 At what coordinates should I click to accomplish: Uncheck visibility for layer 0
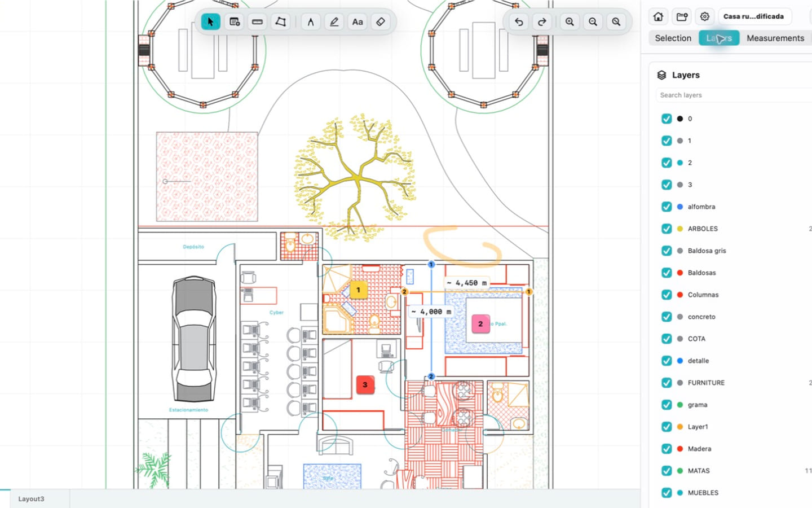[x=667, y=119]
